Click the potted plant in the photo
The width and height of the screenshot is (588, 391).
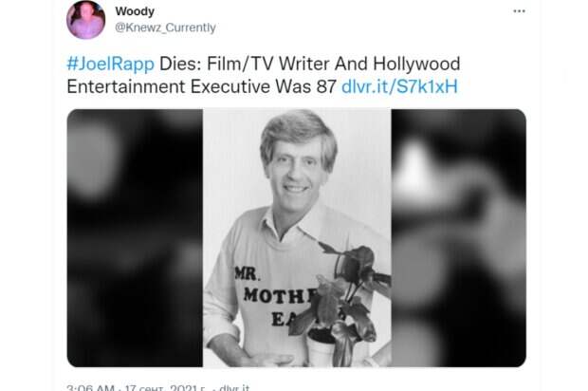point(341,304)
